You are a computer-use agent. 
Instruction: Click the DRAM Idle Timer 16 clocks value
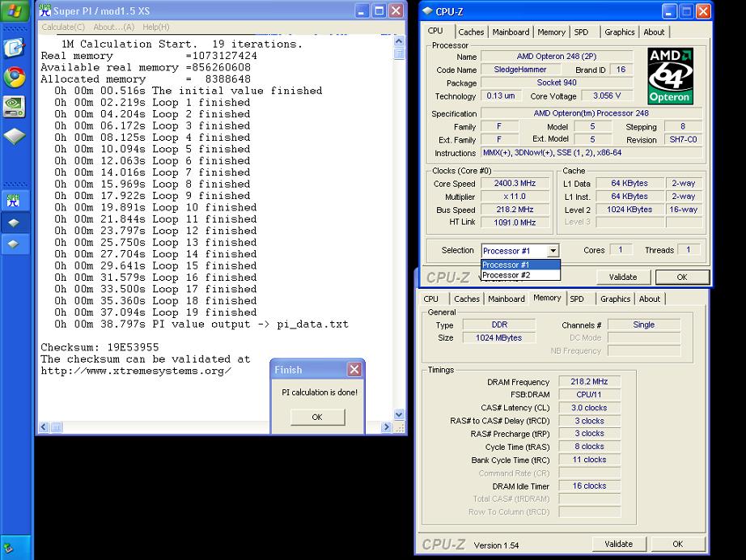tap(589, 486)
